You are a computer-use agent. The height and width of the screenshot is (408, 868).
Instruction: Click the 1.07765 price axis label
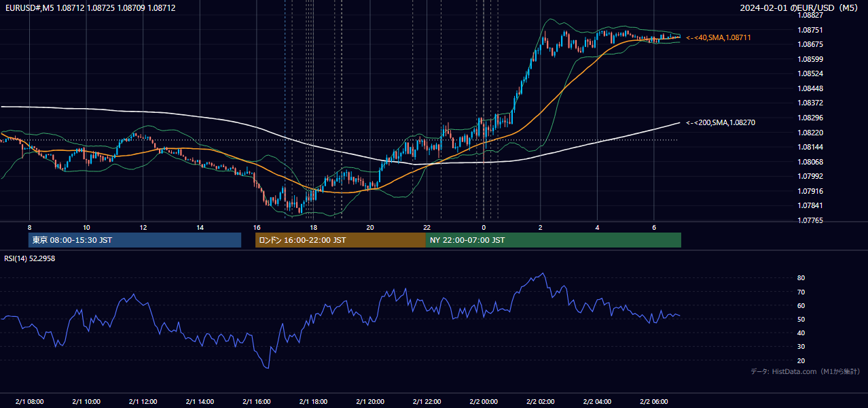(811, 220)
